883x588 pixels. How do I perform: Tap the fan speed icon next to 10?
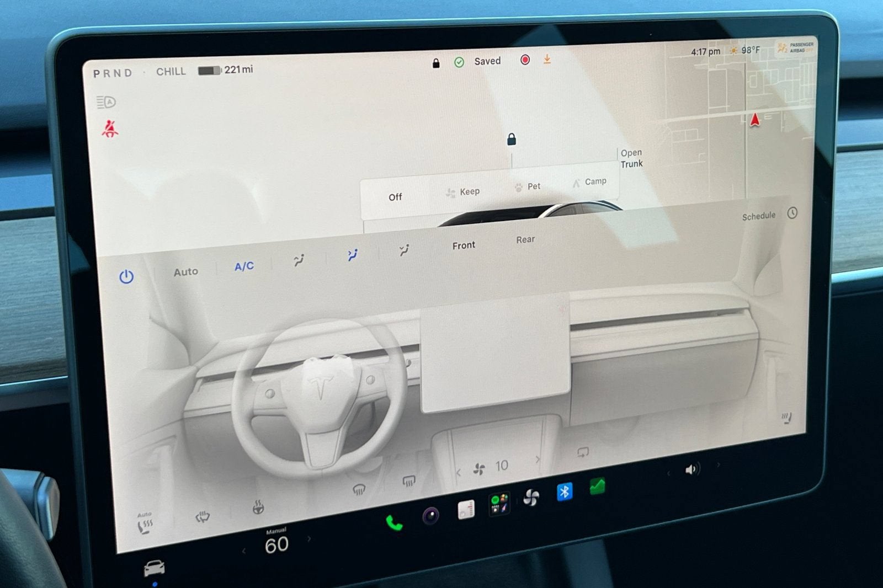[x=479, y=469]
